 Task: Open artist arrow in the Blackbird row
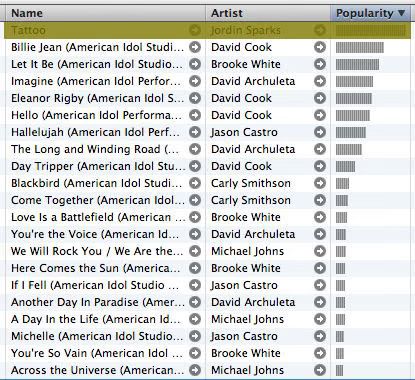pos(320,183)
